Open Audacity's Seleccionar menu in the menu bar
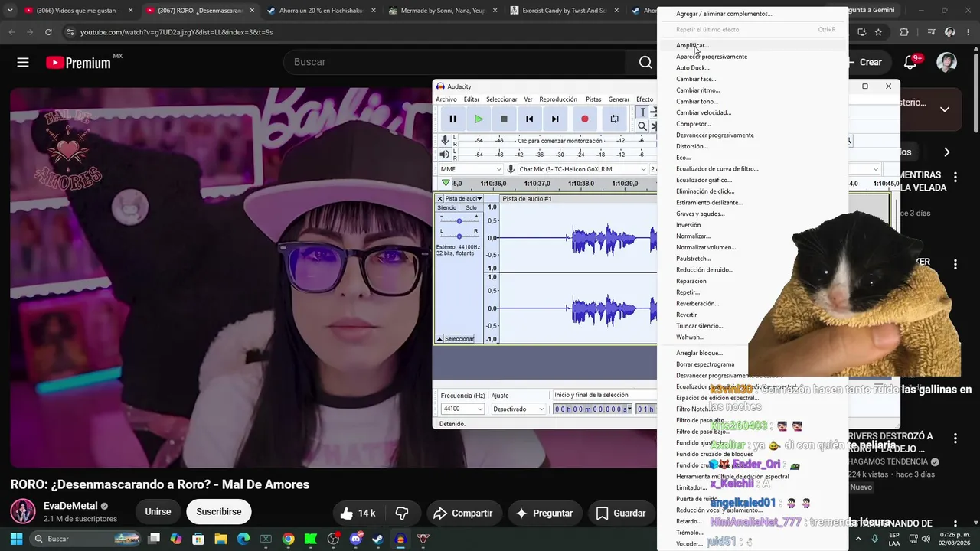The width and height of the screenshot is (980, 551). pos(501,99)
